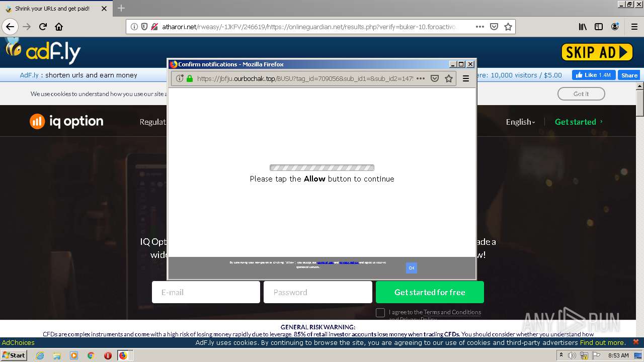Screen dimensions: 644x362
Task: Save to Pocket icon in main address bar
Action: point(494,27)
